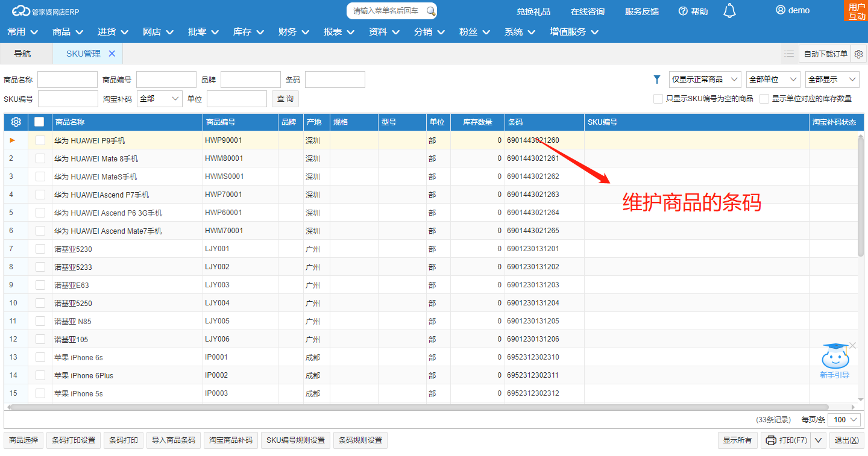Open the 每页/条 100 dropdown
This screenshot has width=868, height=456.
(x=844, y=419)
